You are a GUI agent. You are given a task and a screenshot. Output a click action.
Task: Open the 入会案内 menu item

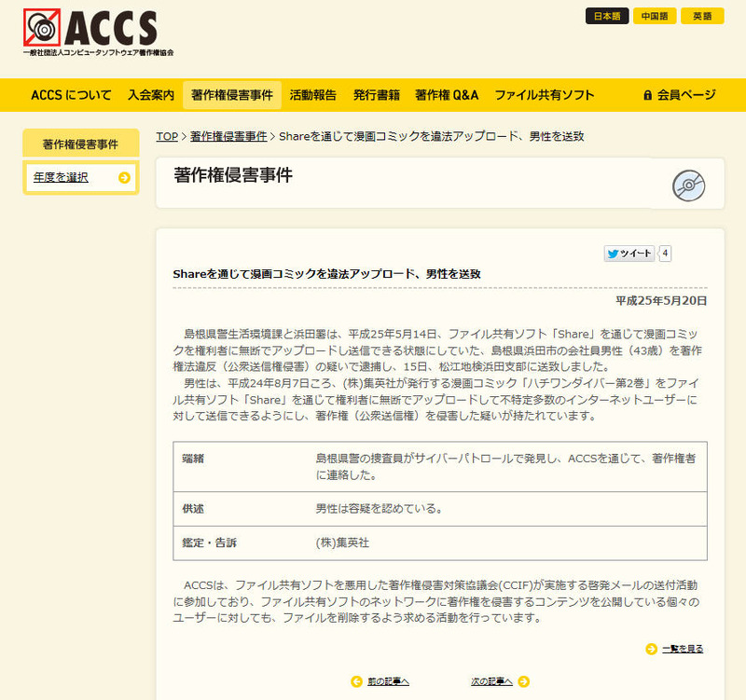click(151, 95)
